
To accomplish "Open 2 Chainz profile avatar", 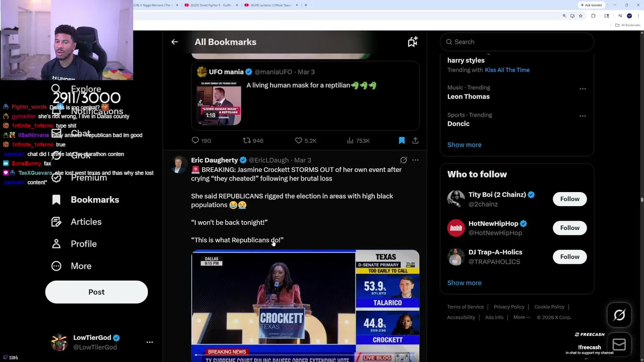I will 456,199.
